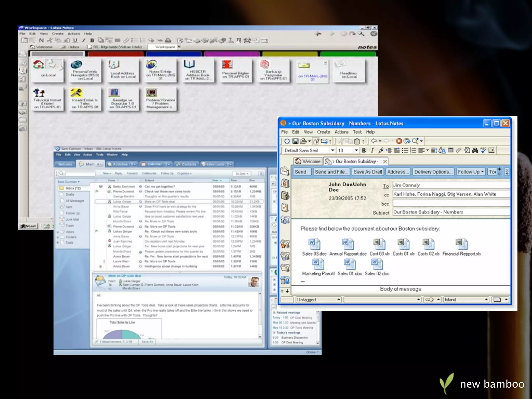
Task: Toggle Bold formatting in compose toolbar
Action: 364,150
